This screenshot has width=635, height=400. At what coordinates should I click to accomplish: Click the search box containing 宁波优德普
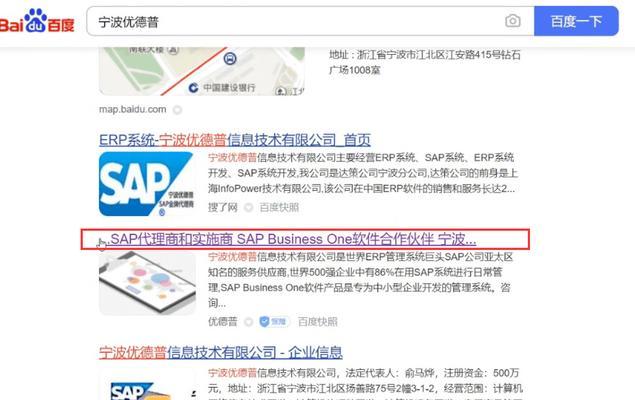click(290, 21)
